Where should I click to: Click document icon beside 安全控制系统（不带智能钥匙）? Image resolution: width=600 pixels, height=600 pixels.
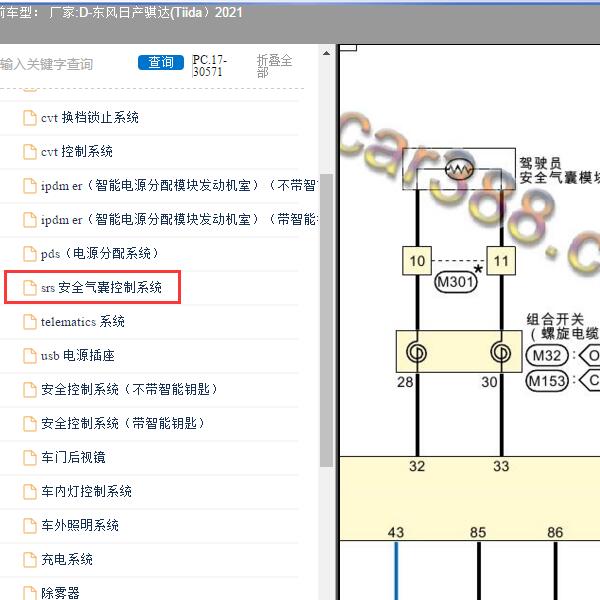[30, 390]
